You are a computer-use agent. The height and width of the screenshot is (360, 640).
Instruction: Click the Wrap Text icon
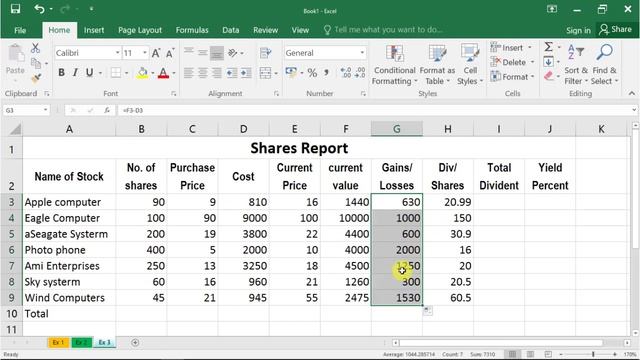click(265, 53)
